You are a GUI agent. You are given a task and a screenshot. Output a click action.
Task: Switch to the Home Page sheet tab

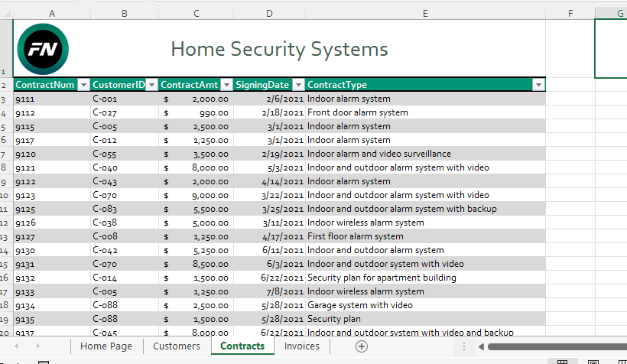pos(106,346)
